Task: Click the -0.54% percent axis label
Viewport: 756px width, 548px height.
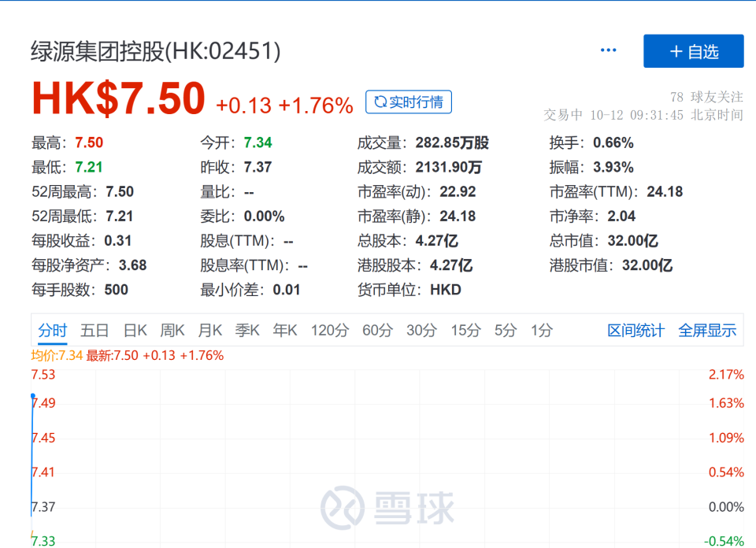Action: pyautogui.click(x=724, y=541)
